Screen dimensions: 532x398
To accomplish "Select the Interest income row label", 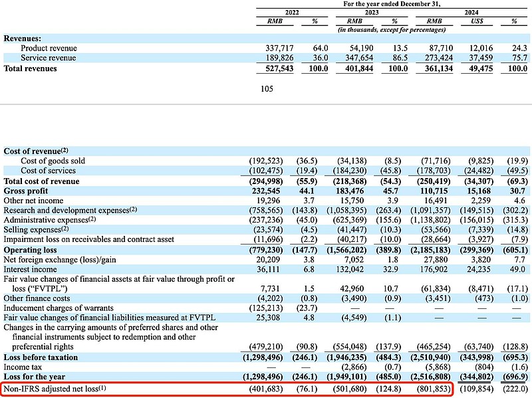I will [31, 268].
